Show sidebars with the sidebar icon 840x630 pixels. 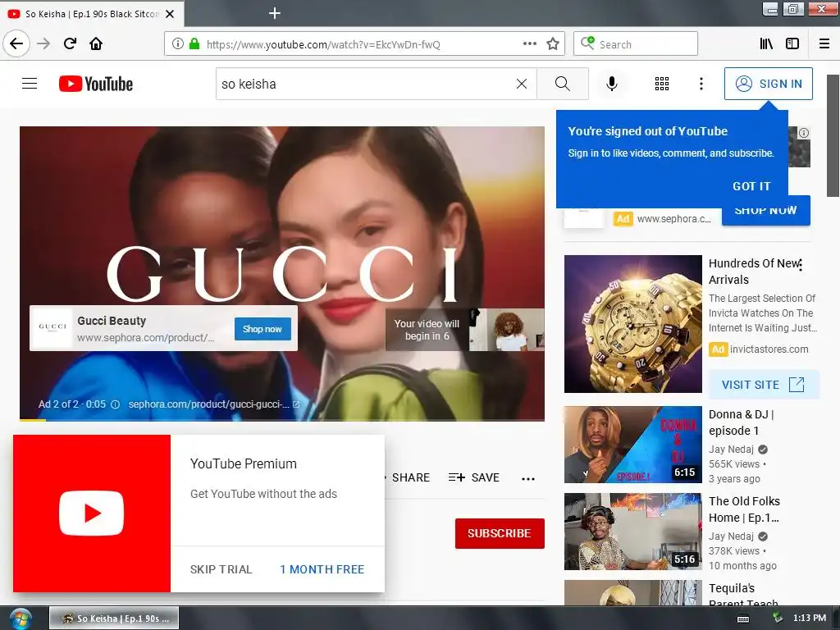click(x=792, y=44)
